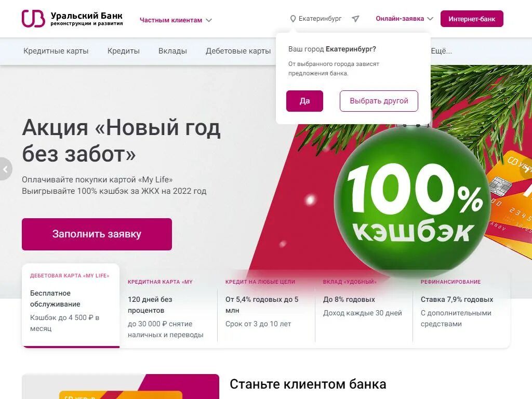Open the Вклады menu item
Viewport: 532px width, 399px height.
click(x=172, y=51)
